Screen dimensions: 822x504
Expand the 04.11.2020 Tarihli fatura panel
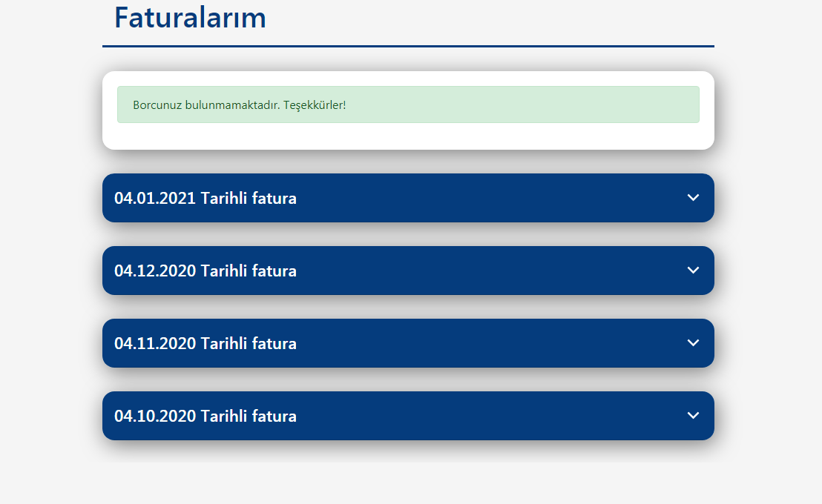click(x=408, y=343)
